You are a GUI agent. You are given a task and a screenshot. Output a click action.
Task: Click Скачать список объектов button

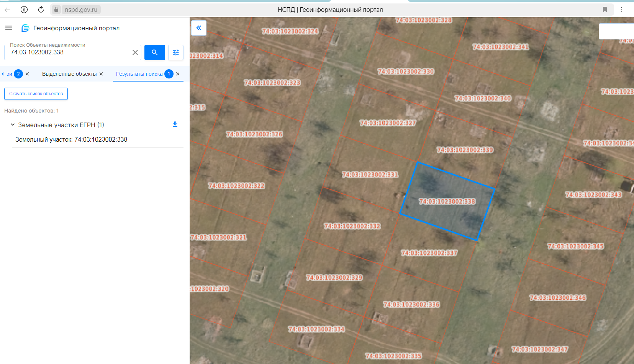pyautogui.click(x=36, y=94)
